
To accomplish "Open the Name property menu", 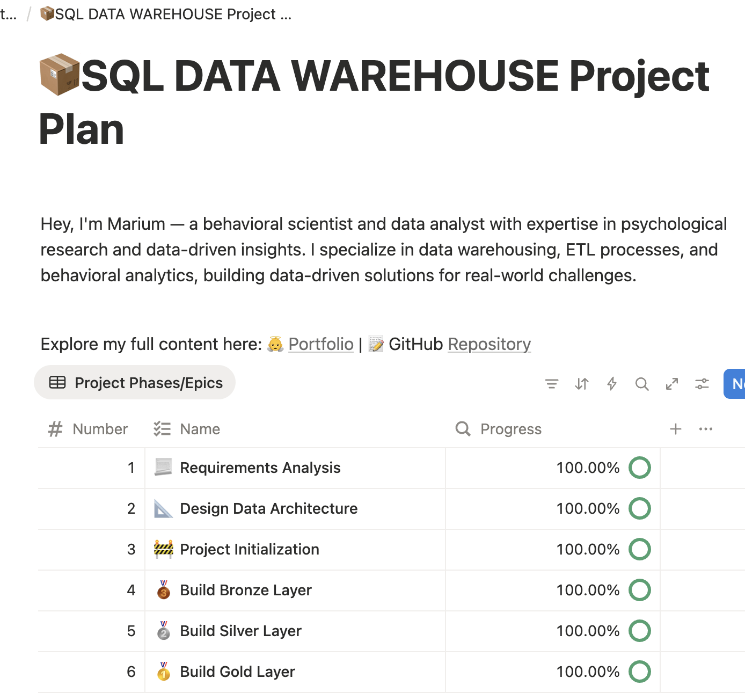I will click(x=200, y=429).
